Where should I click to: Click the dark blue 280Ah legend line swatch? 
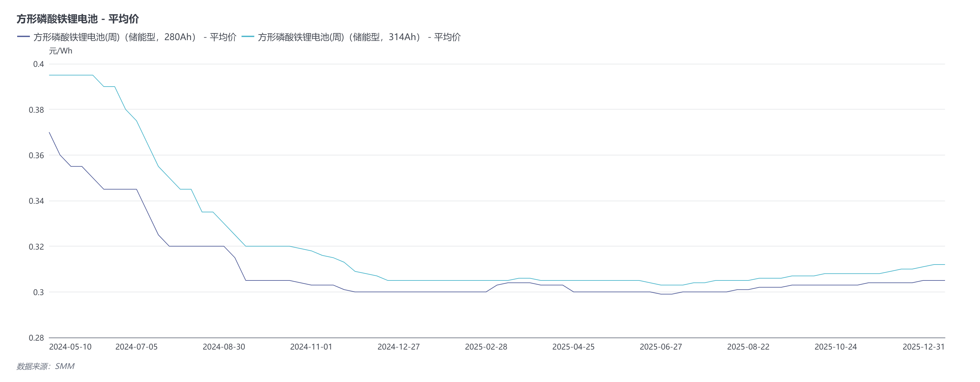[23, 37]
